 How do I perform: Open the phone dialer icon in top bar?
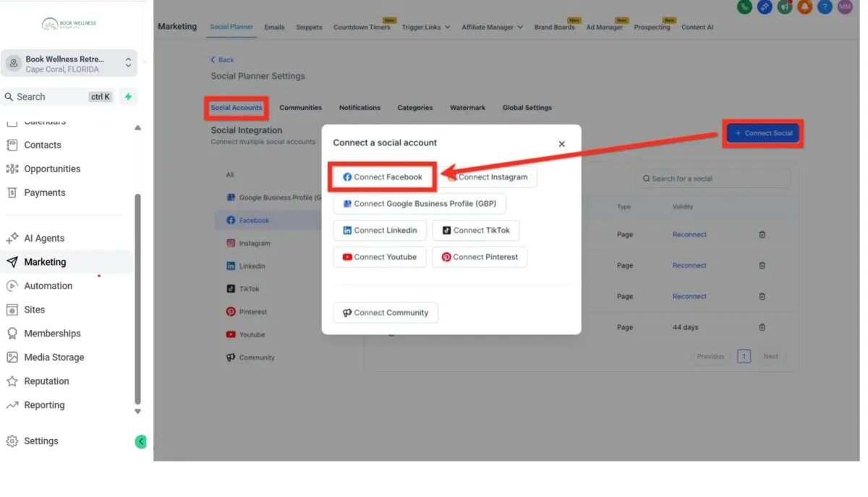(x=744, y=7)
